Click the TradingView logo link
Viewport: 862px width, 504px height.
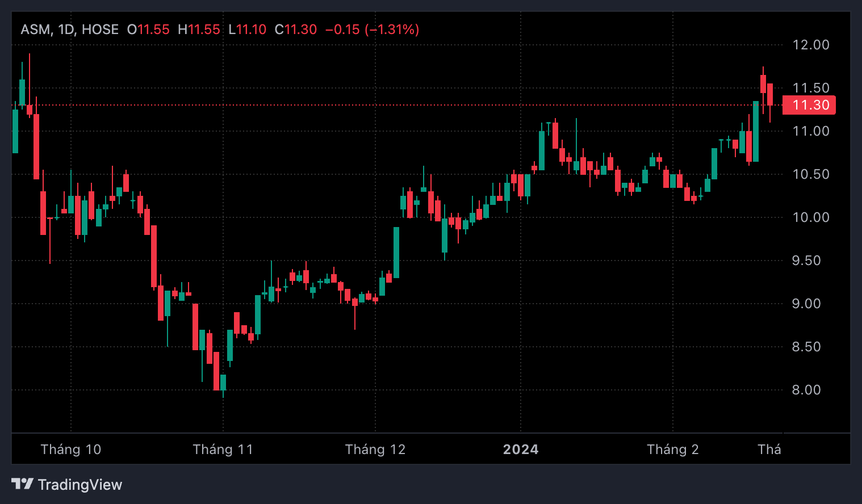click(x=67, y=484)
